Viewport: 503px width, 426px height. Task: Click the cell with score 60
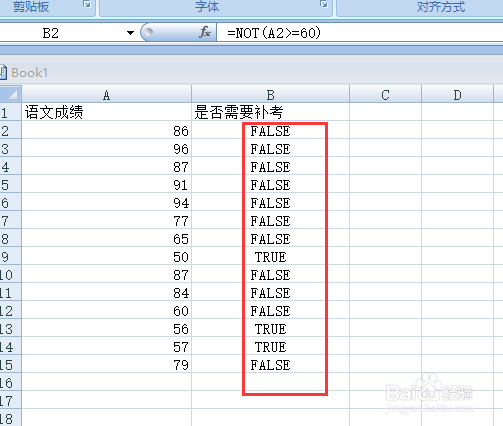pyautogui.click(x=107, y=310)
